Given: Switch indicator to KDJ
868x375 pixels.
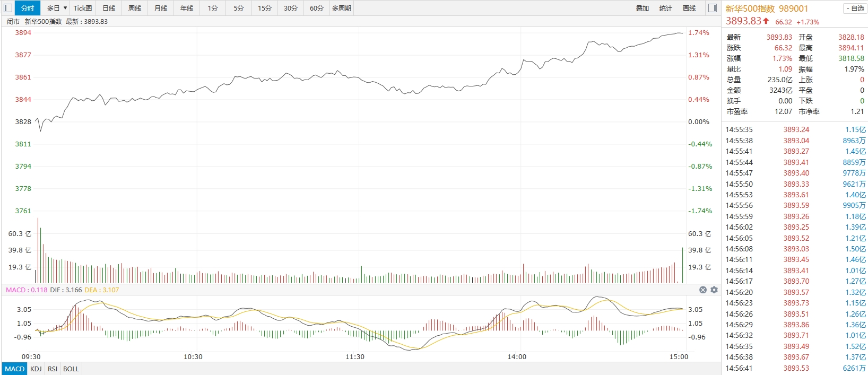Looking at the screenshot, I should coord(36,369).
